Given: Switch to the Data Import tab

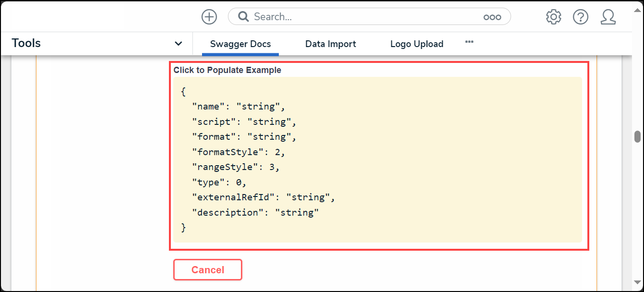Looking at the screenshot, I should 331,44.
